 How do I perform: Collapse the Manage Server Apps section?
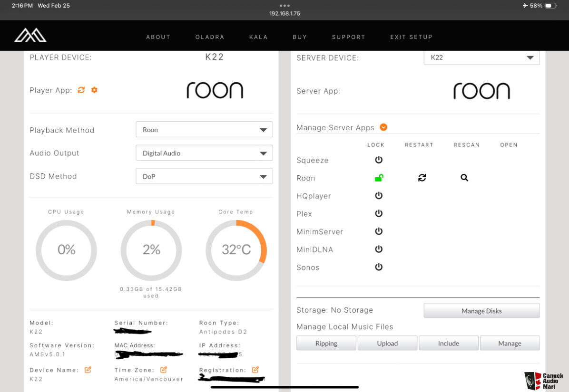(x=383, y=127)
